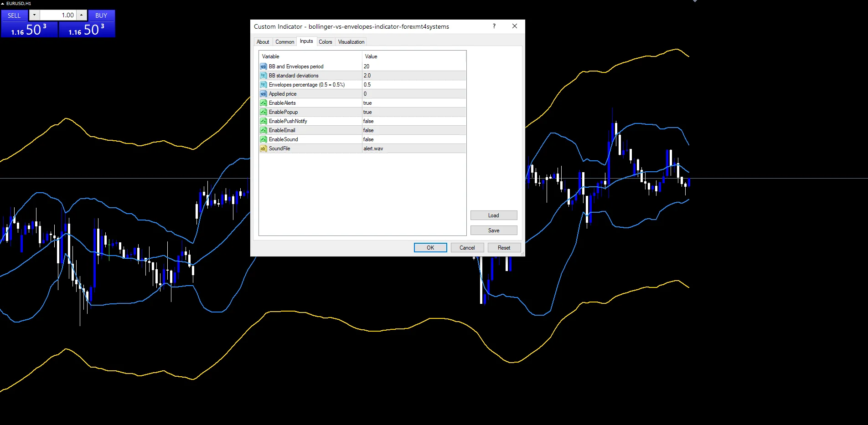This screenshot has width=868, height=425.
Task: Select the EnablePushNotify label
Action: pyautogui.click(x=288, y=121)
